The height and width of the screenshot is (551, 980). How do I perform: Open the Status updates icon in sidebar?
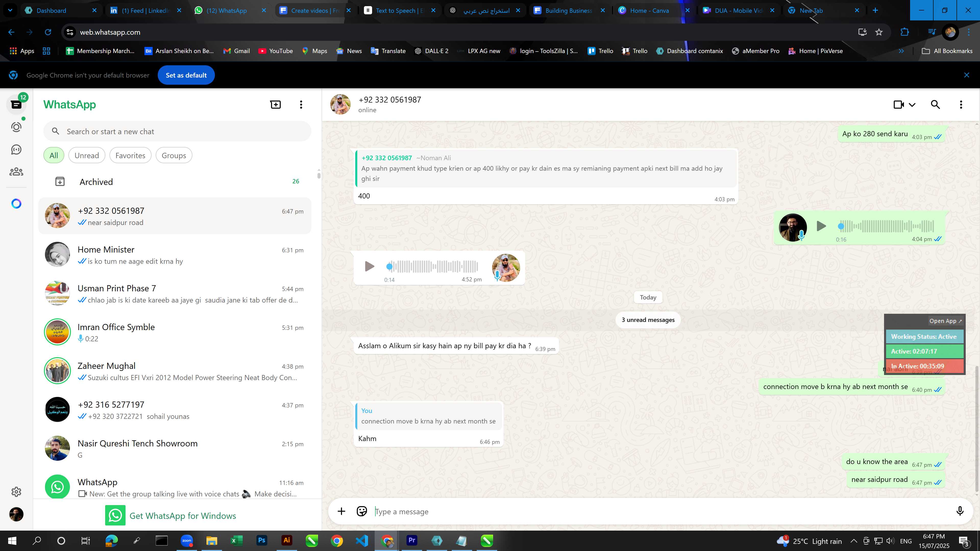tap(16, 127)
